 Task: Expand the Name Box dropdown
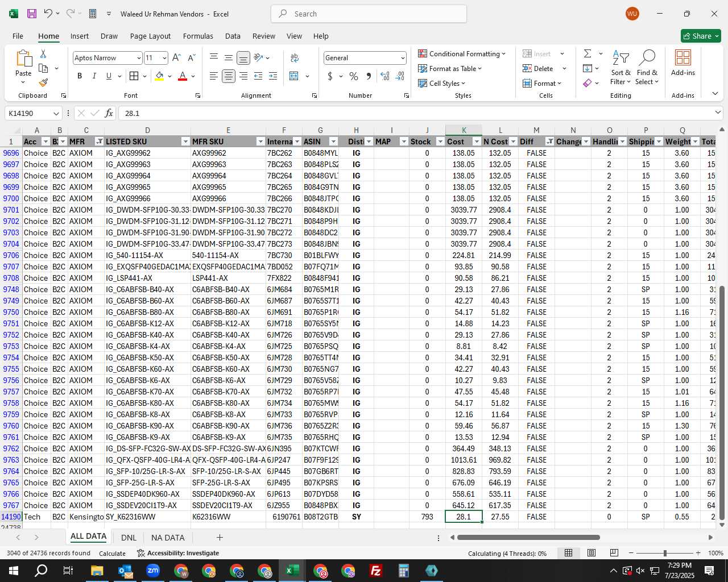tap(56, 113)
